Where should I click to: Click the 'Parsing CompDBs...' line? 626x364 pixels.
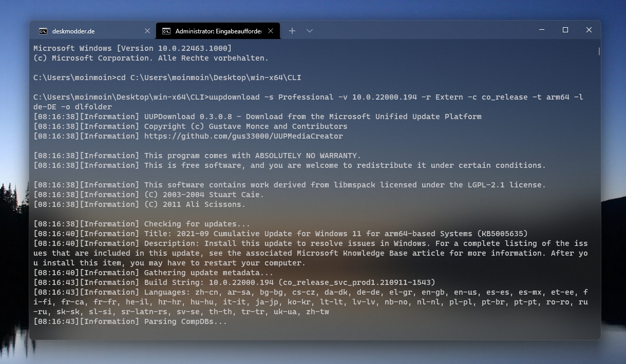130,321
